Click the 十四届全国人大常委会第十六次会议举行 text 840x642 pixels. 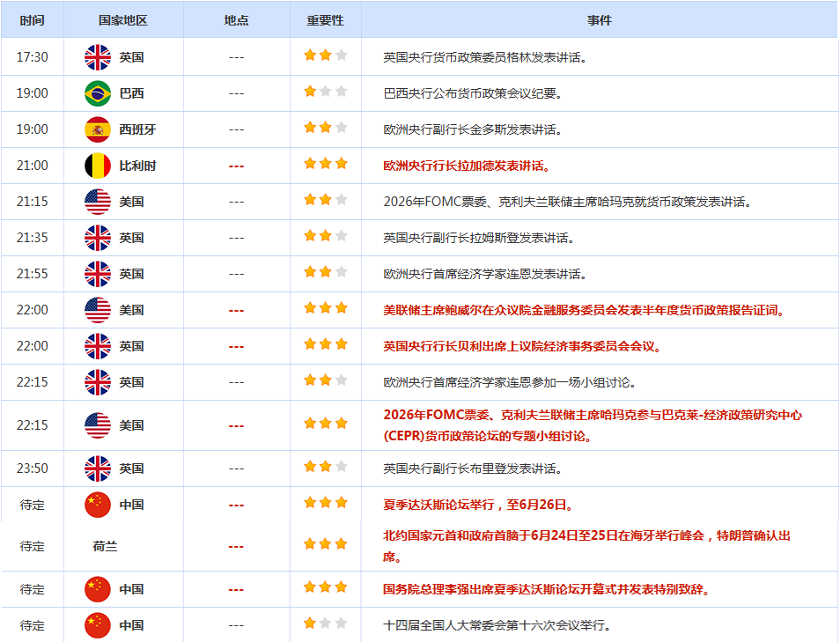point(497,625)
